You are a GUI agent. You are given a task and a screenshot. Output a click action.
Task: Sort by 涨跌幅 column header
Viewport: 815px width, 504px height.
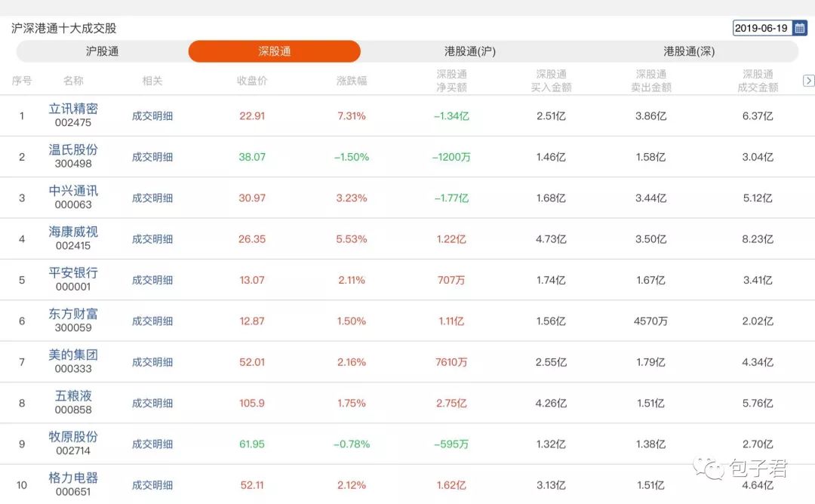(x=352, y=81)
